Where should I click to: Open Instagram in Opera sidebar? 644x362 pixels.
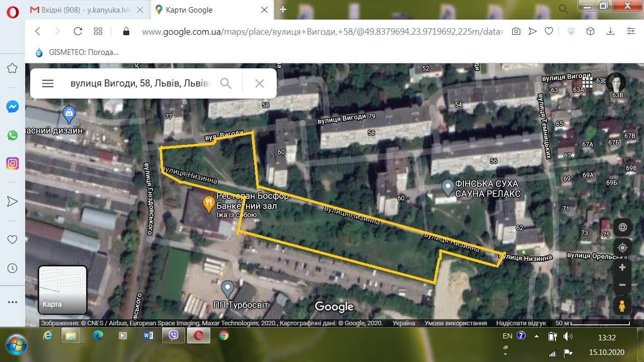[13, 163]
